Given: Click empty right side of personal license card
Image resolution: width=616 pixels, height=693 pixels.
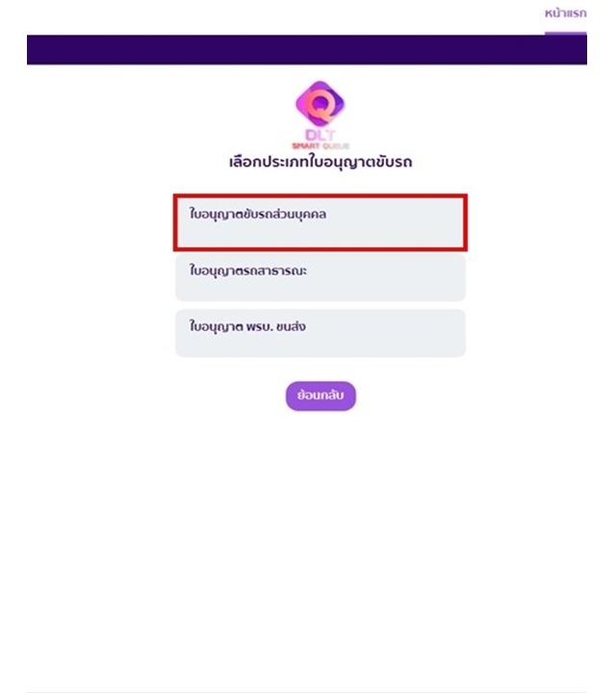Looking at the screenshot, I should point(398,222).
